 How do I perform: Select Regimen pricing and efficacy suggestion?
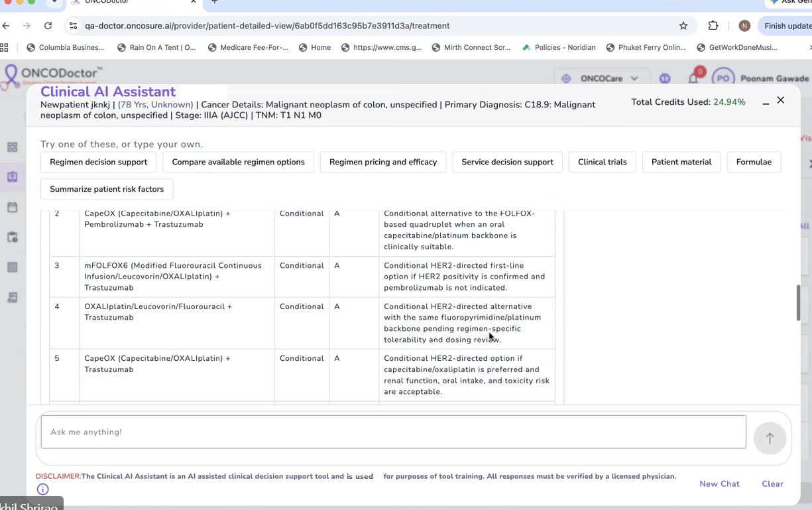tap(383, 162)
